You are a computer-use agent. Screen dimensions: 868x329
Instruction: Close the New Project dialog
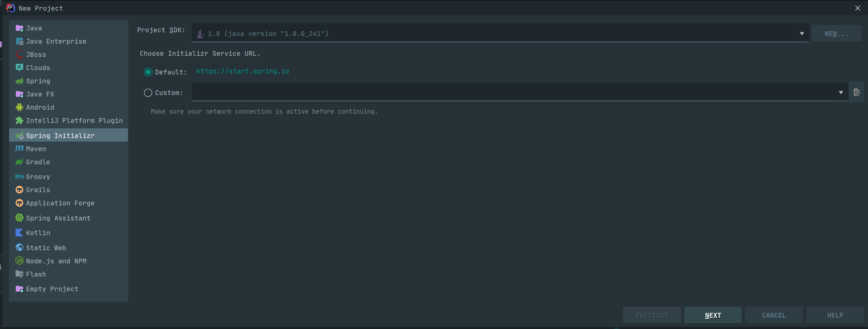[857, 8]
